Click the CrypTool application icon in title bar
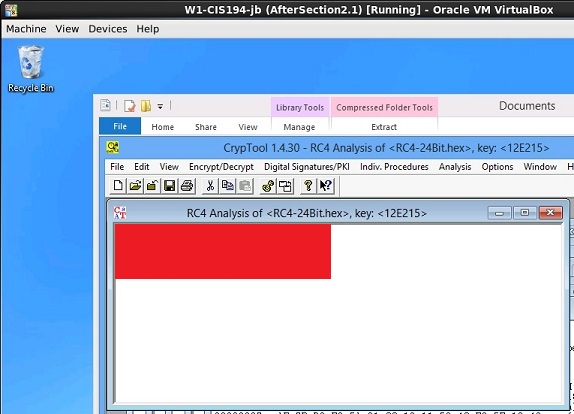Image resolution: width=574 pixels, height=414 pixels. click(x=113, y=147)
